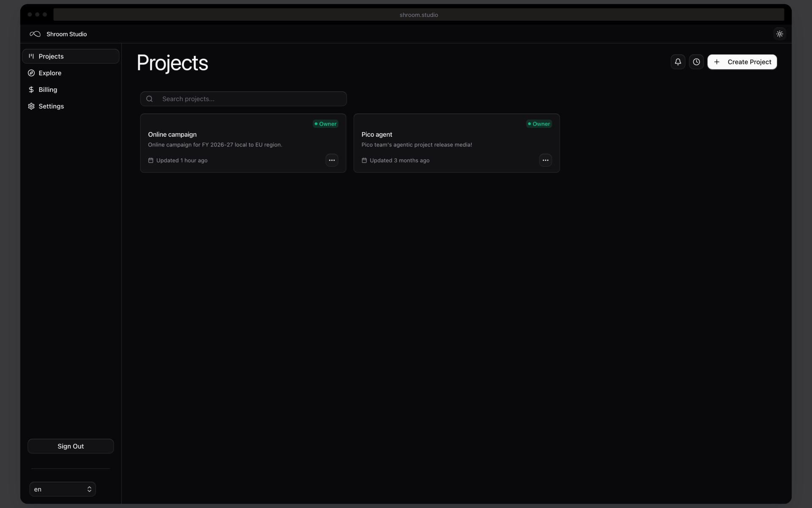The image size is (812, 508).
Task: Click 'Updated 3 months ago' text
Action: pyautogui.click(x=400, y=160)
